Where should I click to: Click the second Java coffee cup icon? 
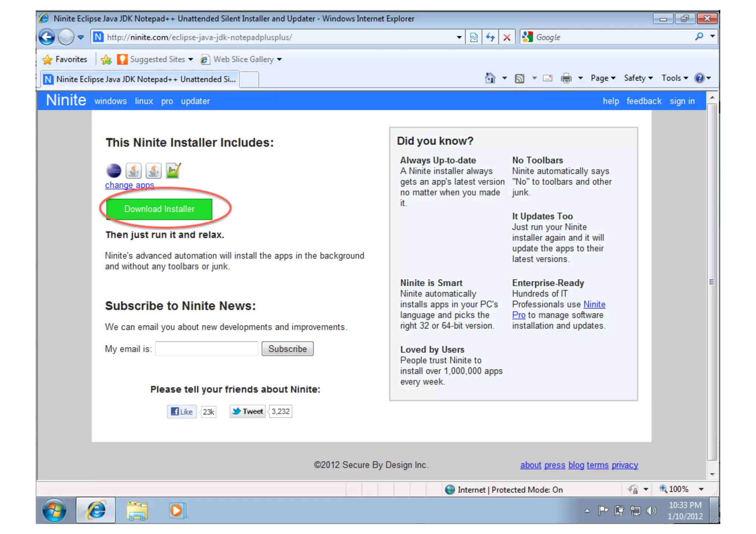[153, 171]
